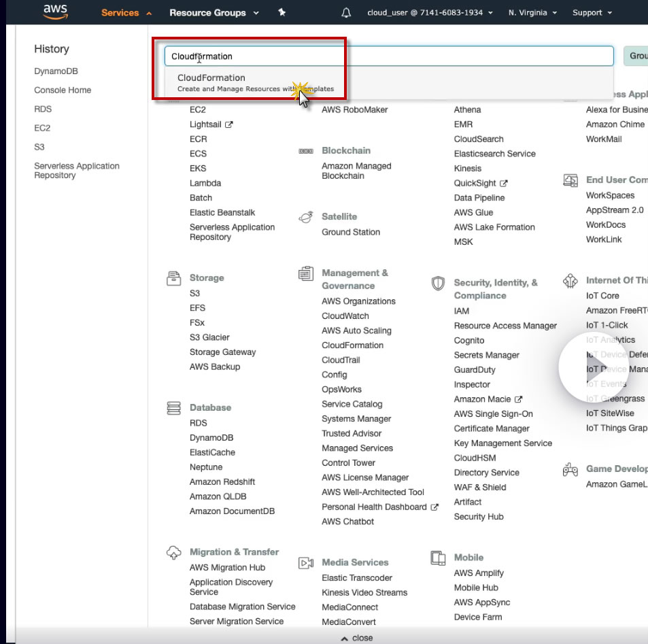Screen dimensions: 648x644
Task: Open DynamoDB from History
Action: [56, 71]
